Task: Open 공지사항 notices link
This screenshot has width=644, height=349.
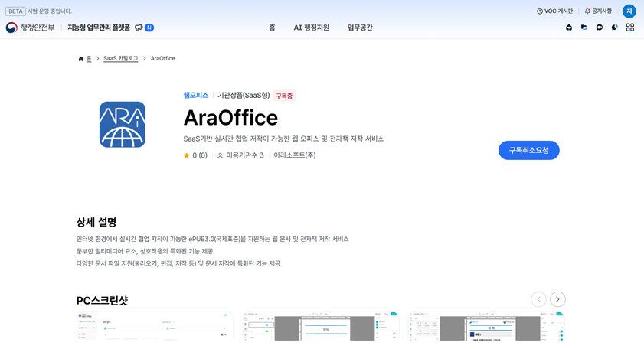Action: point(598,11)
